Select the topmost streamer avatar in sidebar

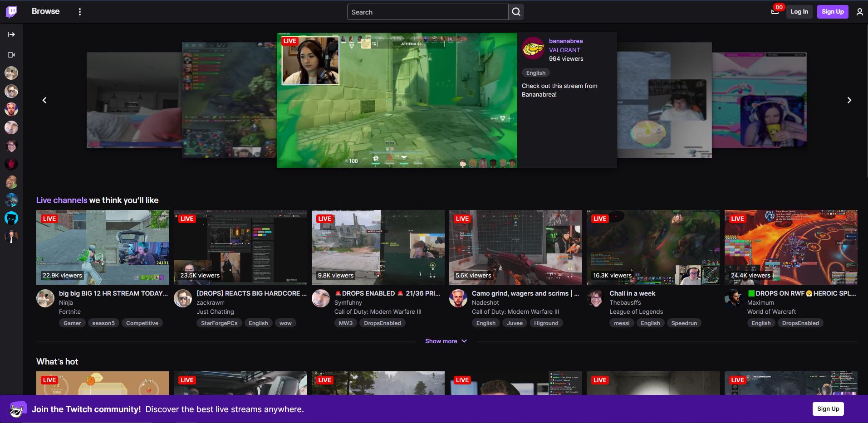(11, 73)
